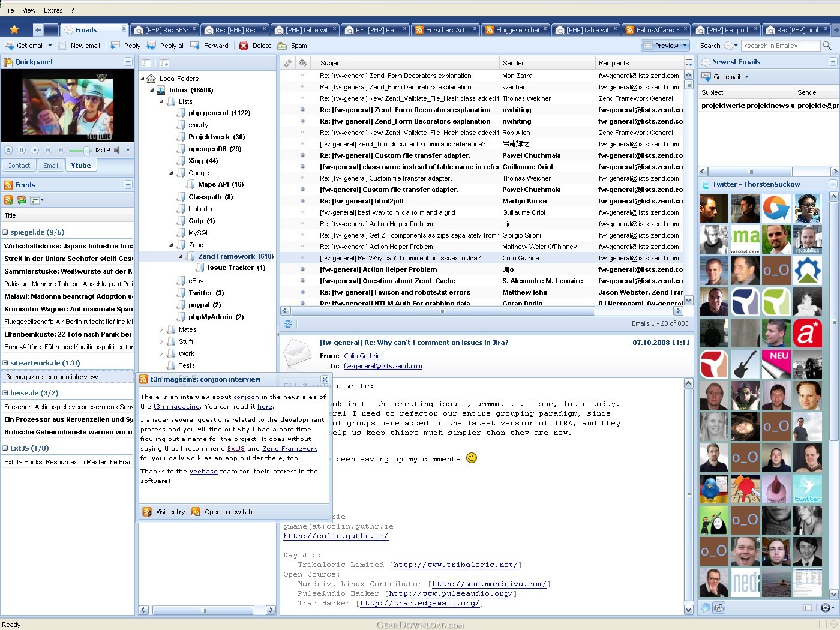Open the Search scope dropdown arrow

(736, 46)
